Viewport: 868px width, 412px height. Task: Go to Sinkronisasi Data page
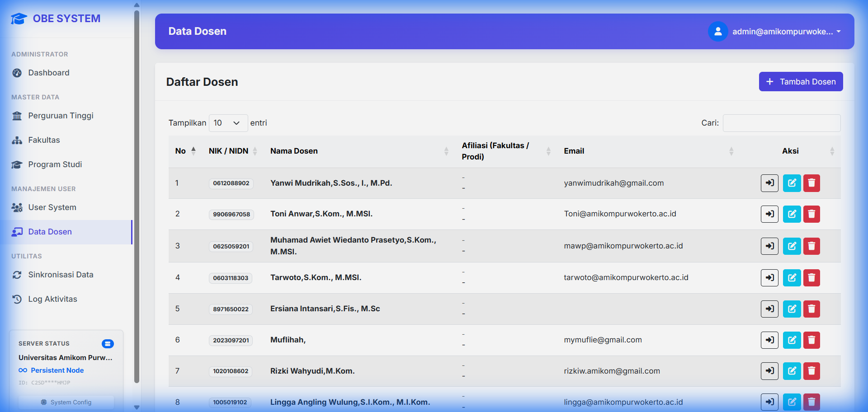tap(61, 275)
